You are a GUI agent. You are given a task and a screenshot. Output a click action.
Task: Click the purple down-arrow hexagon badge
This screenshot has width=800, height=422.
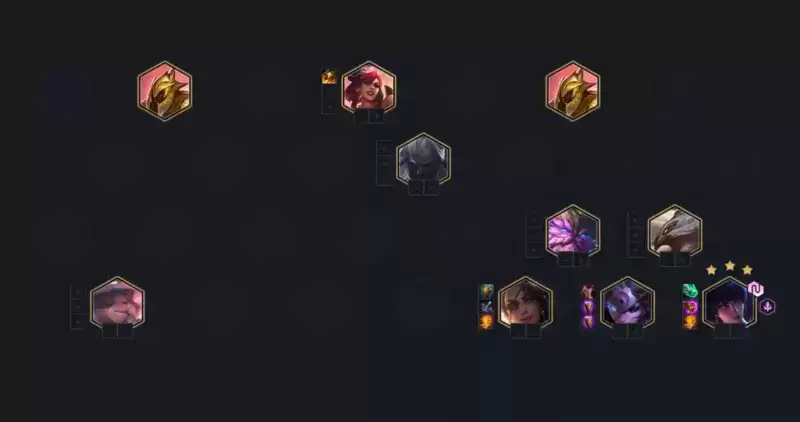pyautogui.click(x=767, y=307)
